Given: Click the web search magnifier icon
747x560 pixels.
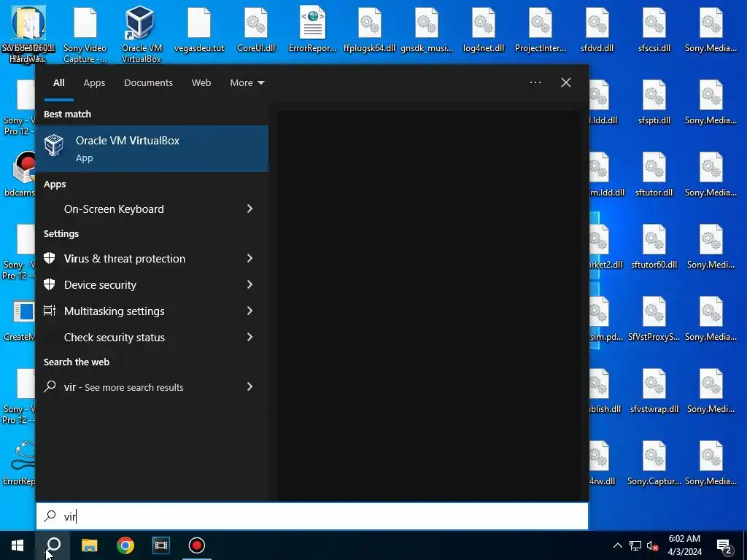Looking at the screenshot, I should point(50,386).
